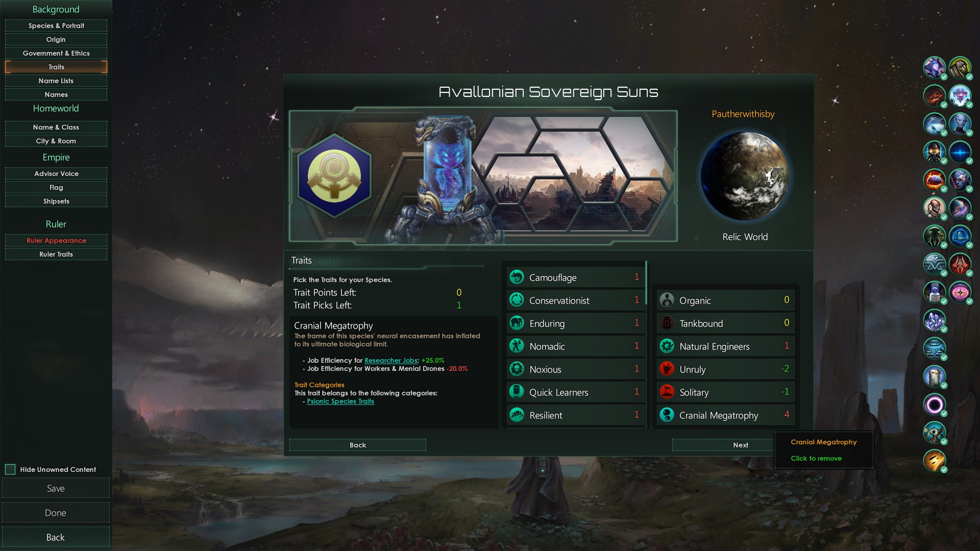Remove the Solitary trait

tap(725, 392)
